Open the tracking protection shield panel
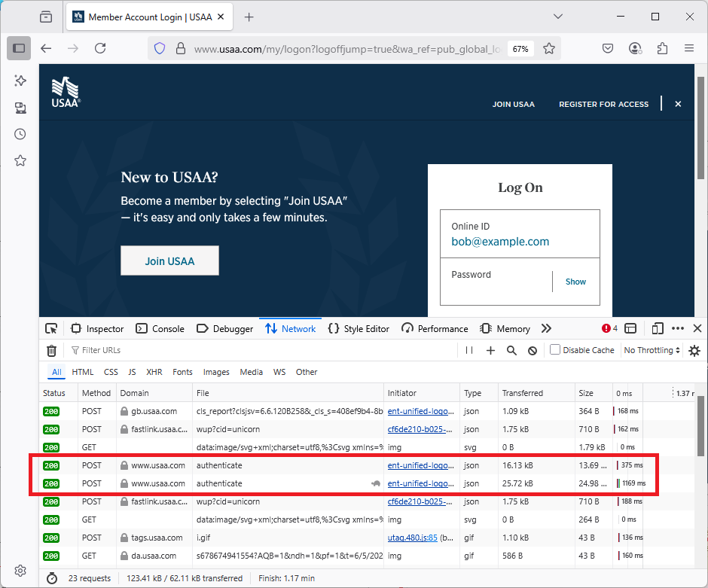The width and height of the screenshot is (708, 588). 160,48
